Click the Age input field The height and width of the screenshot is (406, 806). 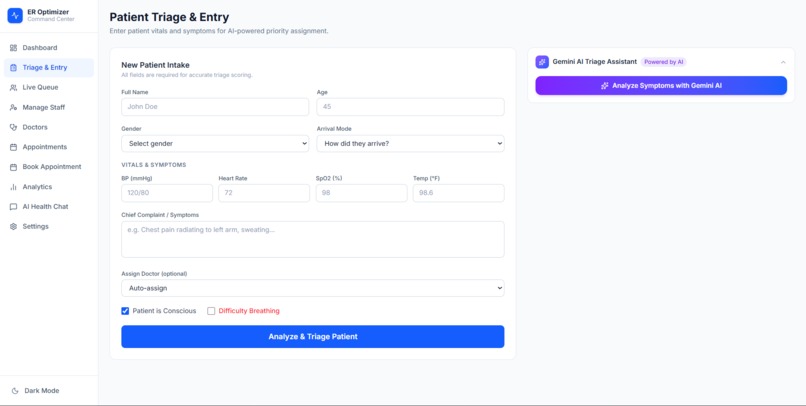410,107
